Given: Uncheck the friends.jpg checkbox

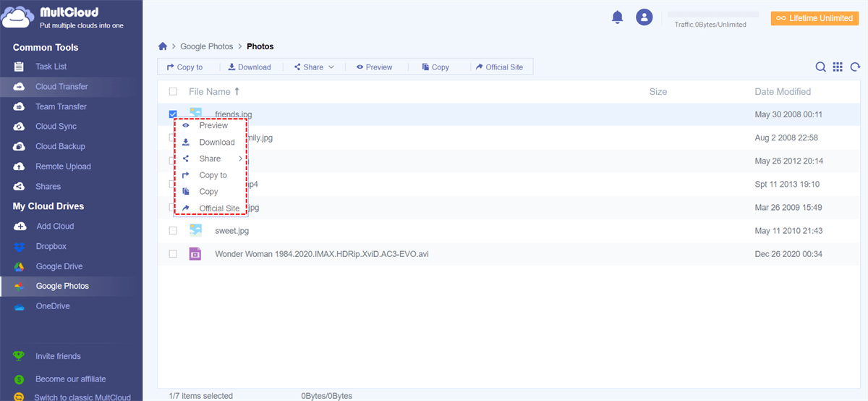Looking at the screenshot, I should (x=173, y=114).
